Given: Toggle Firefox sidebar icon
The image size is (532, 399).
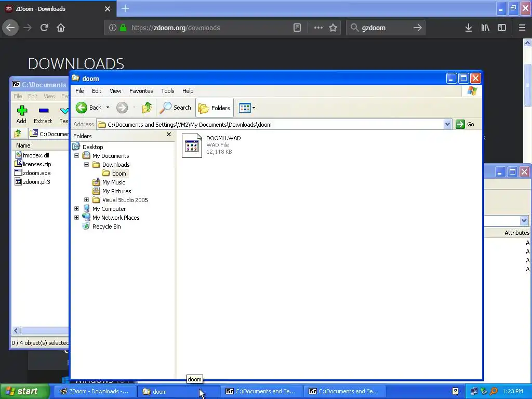Looking at the screenshot, I should click(502, 28).
